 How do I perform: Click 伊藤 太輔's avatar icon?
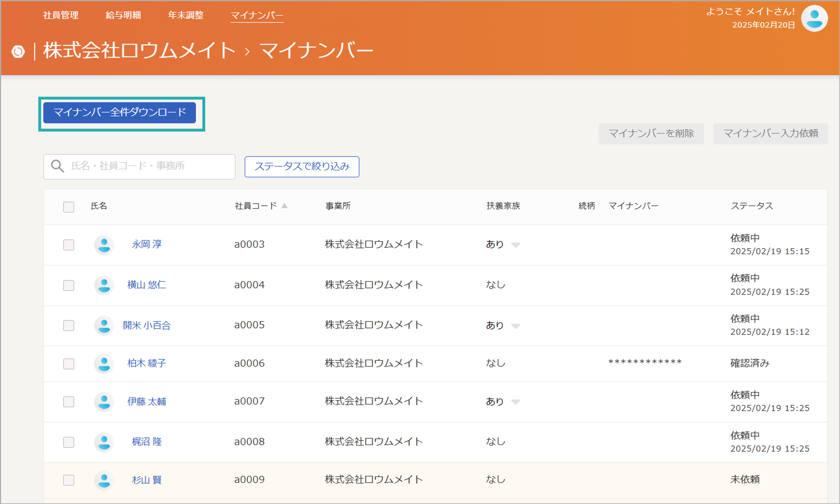pyautogui.click(x=104, y=402)
